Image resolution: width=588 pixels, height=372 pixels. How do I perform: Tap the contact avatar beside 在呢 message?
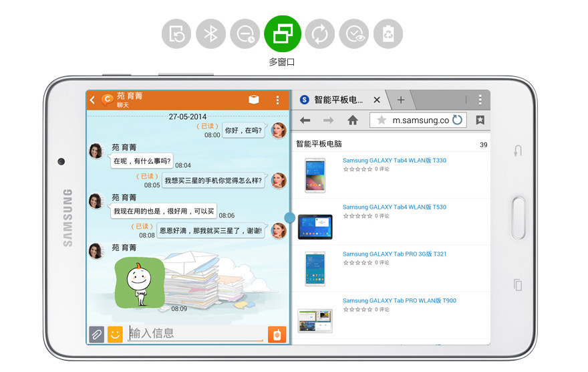[x=96, y=151]
